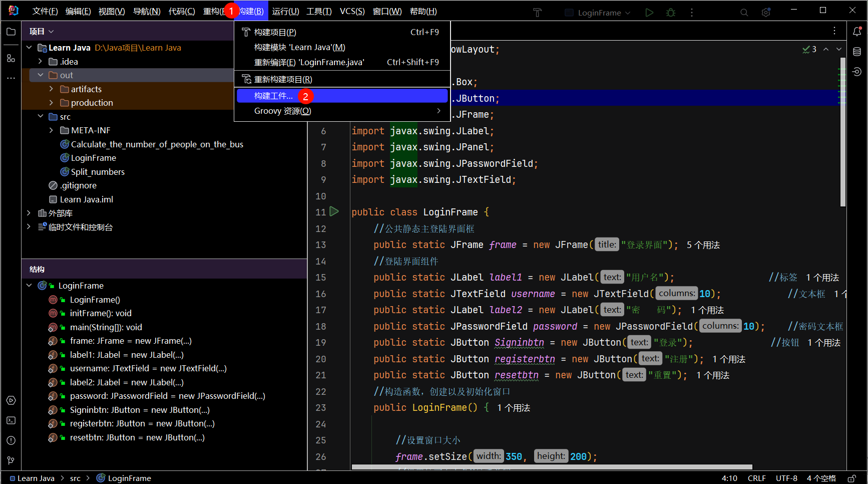
Task: Choose 构建工件... menu entry
Action: [342, 96]
